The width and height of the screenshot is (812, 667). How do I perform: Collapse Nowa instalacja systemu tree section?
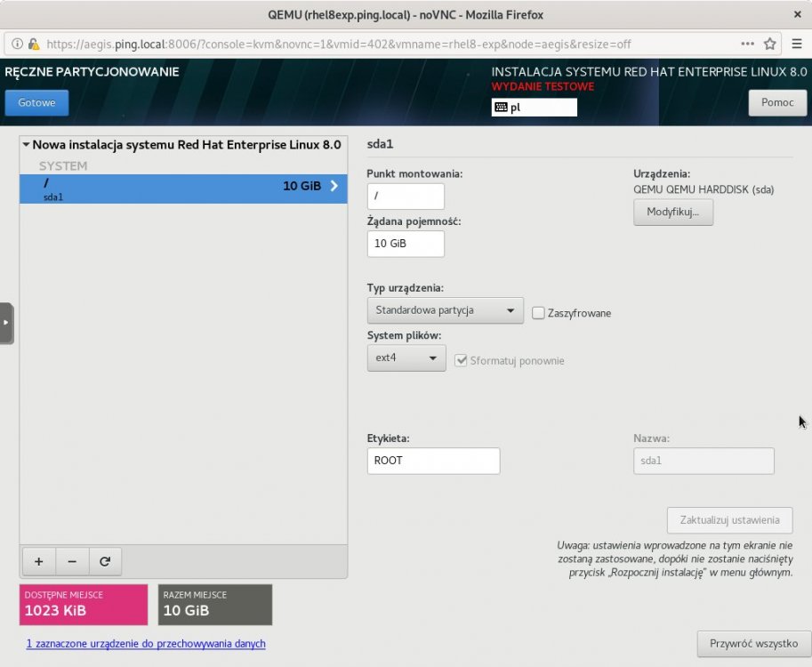(26, 145)
